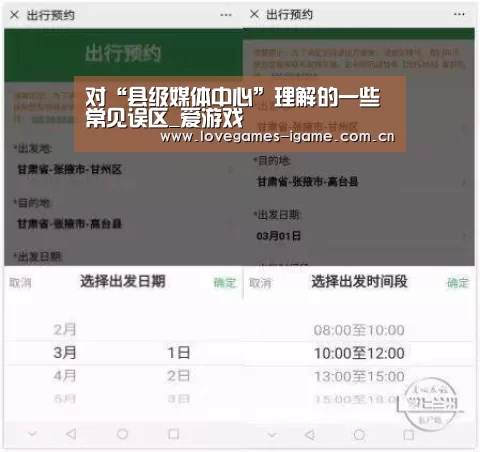Open left 目的地 field 甘肃省-张掖市-高台县
The width and height of the screenshot is (480, 452).
click(123, 223)
